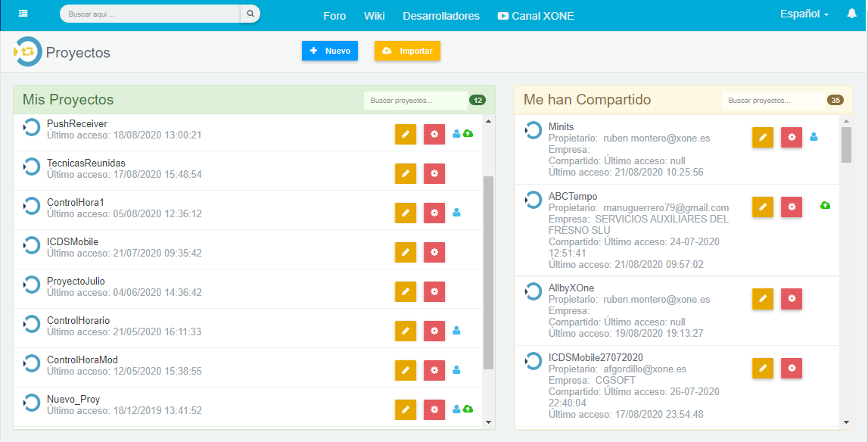868x442 pixels.
Task: Create a project with Nuevo button
Action: [x=330, y=51]
